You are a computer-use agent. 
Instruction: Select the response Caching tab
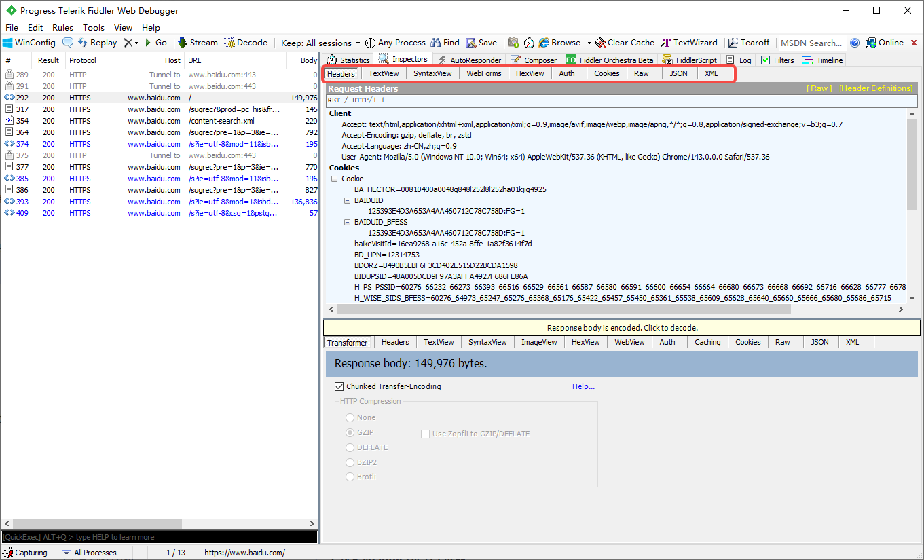707,342
